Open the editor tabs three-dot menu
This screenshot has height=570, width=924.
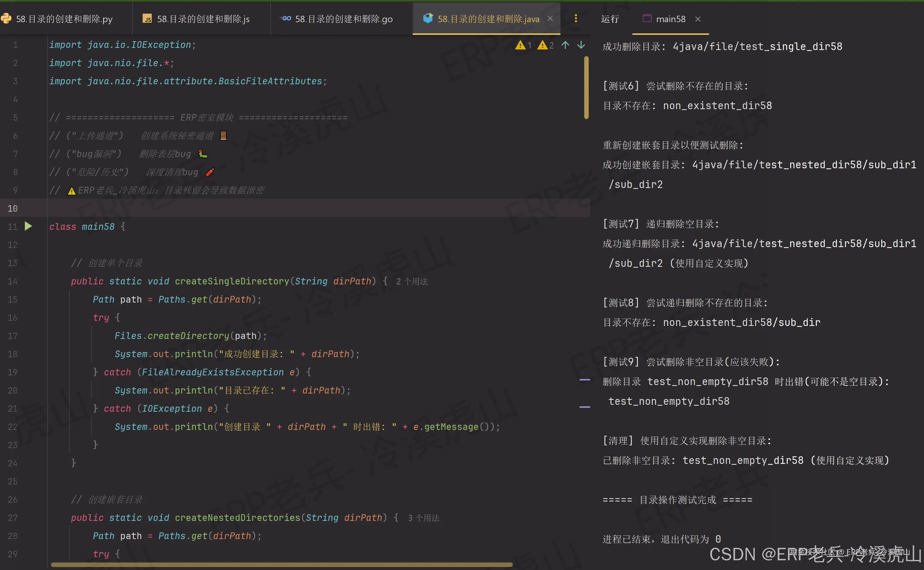point(575,18)
